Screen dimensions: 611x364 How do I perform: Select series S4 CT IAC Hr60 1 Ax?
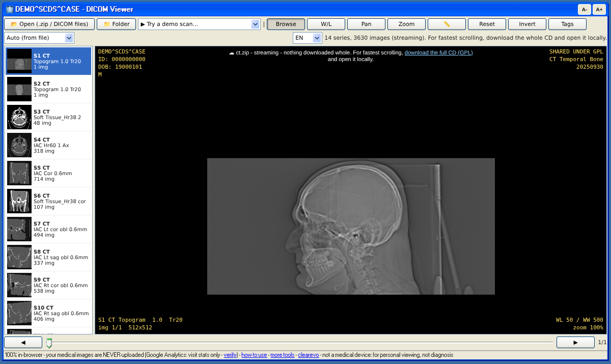coord(48,145)
